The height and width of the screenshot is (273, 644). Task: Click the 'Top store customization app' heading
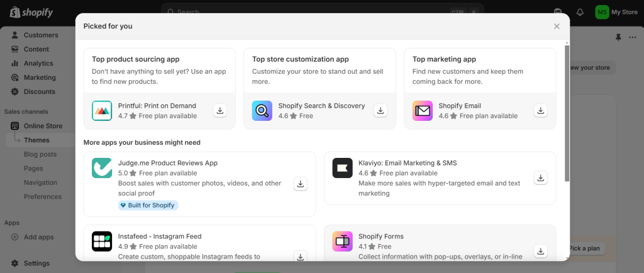[x=301, y=59]
